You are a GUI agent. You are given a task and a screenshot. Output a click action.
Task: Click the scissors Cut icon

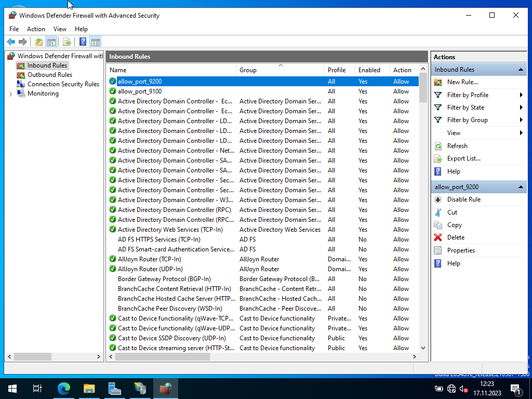(x=438, y=212)
